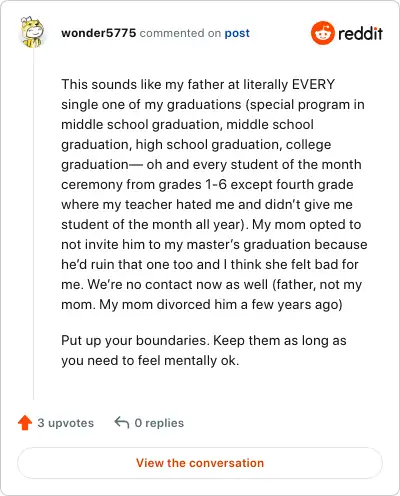Click the "reddit" wordmark text
This screenshot has height=496, width=400.
click(x=360, y=33)
